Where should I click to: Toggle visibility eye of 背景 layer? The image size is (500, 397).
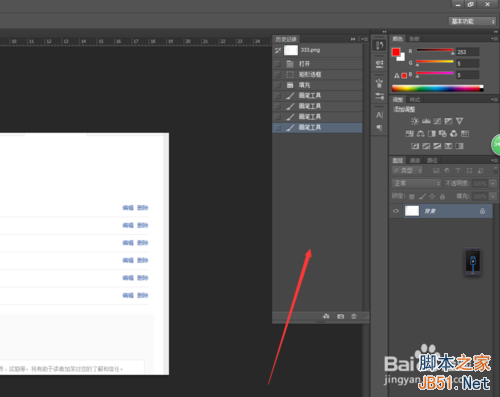pos(396,211)
